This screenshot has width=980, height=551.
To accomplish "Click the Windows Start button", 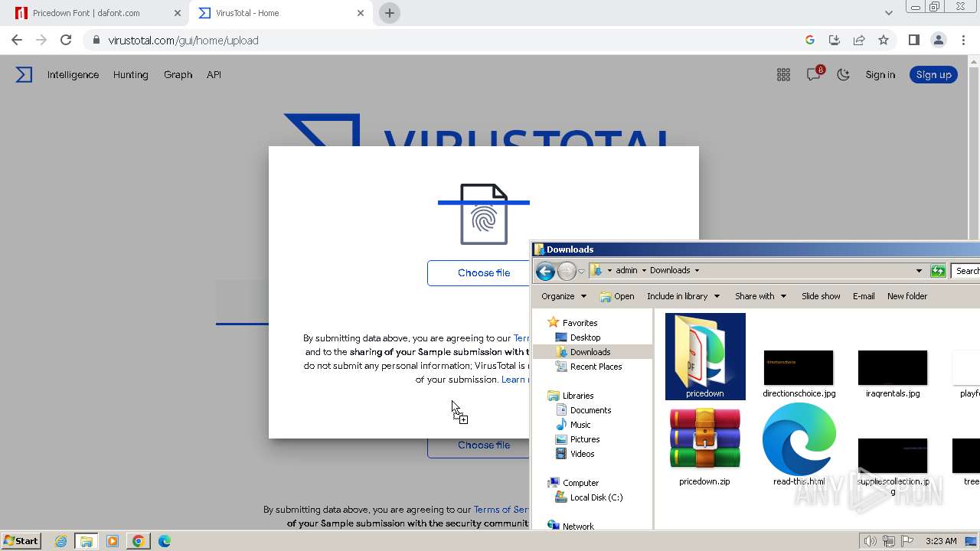I will click(x=21, y=541).
